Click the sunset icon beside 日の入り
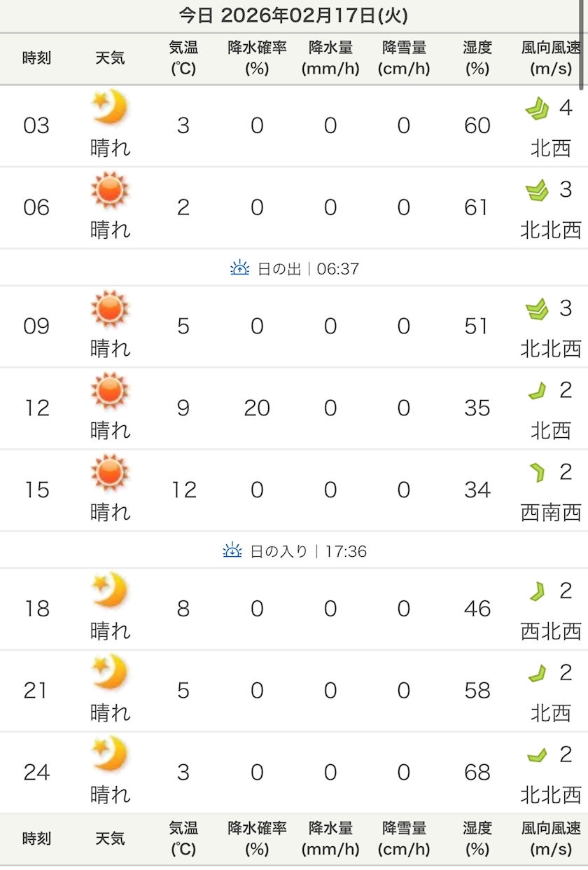Image resolution: width=588 pixels, height=870 pixels. (232, 551)
